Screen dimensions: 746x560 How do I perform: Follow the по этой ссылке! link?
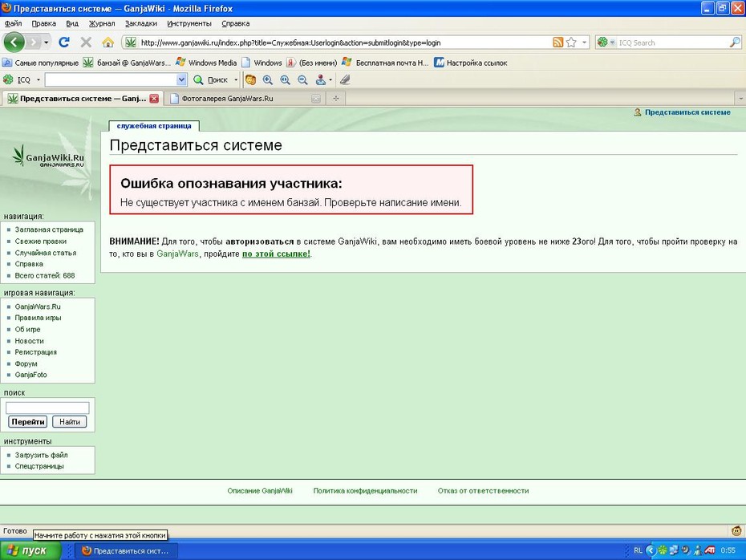click(x=276, y=254)
